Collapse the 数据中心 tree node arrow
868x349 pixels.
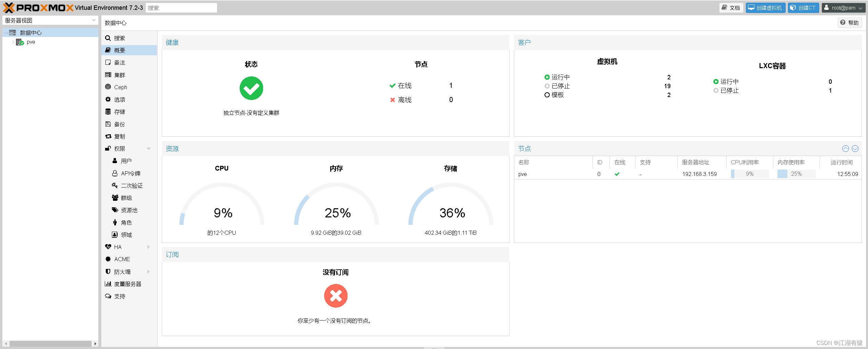[x=6, y=33]
